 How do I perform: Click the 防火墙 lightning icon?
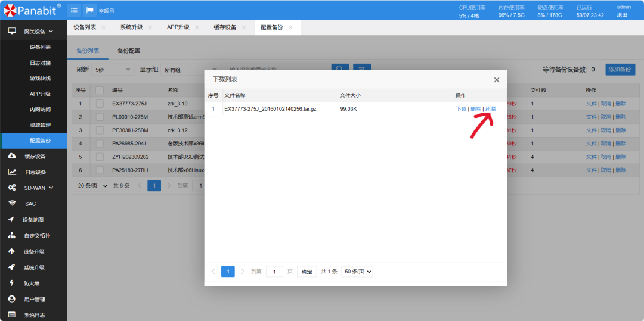[11, 283]
